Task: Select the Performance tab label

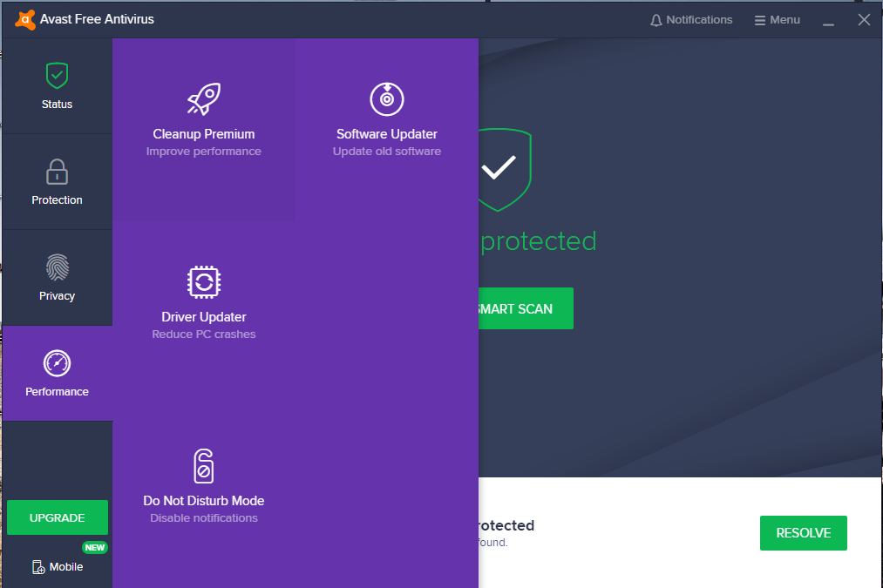Action: pyautogui.click(x=57, y=392)
